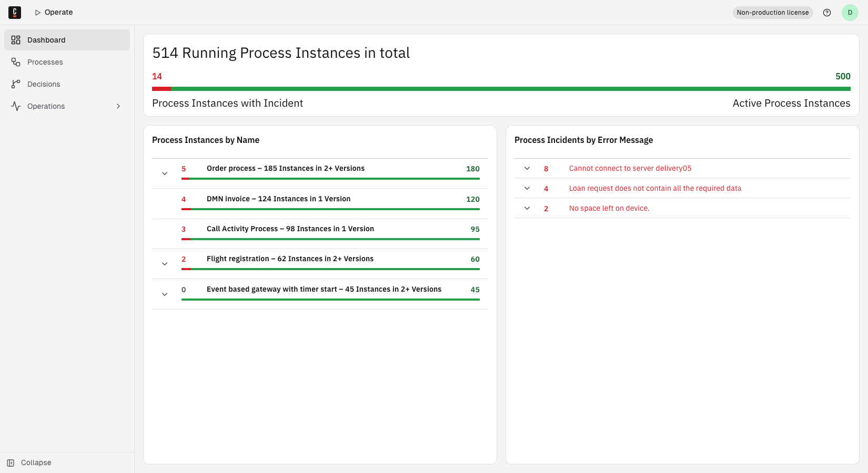Expand Operations submenu chevron
This screenshot has width=868, height=473.
(x=118, y=106)
